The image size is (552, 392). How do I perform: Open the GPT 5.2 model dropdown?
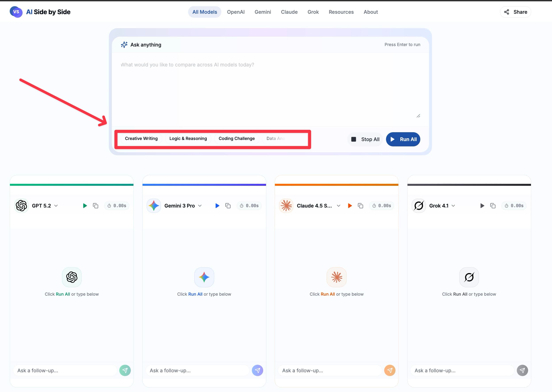(56, 206)
